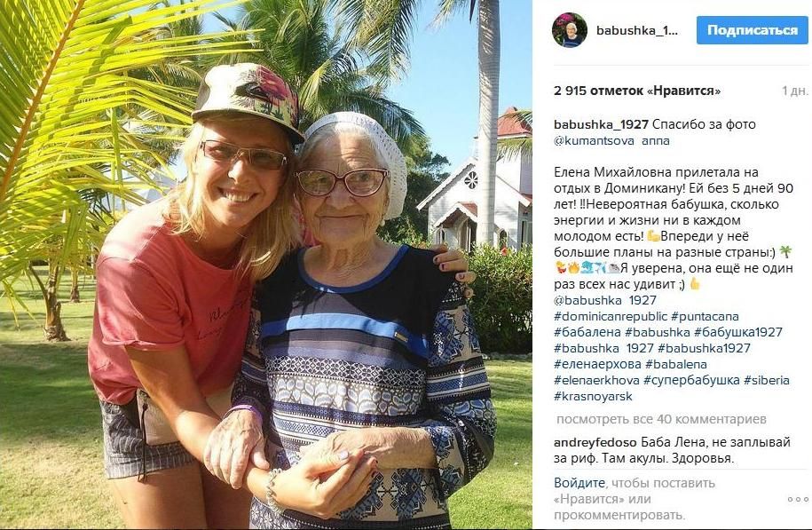Click the three-dot more options icon

click(x=798, y=500)
